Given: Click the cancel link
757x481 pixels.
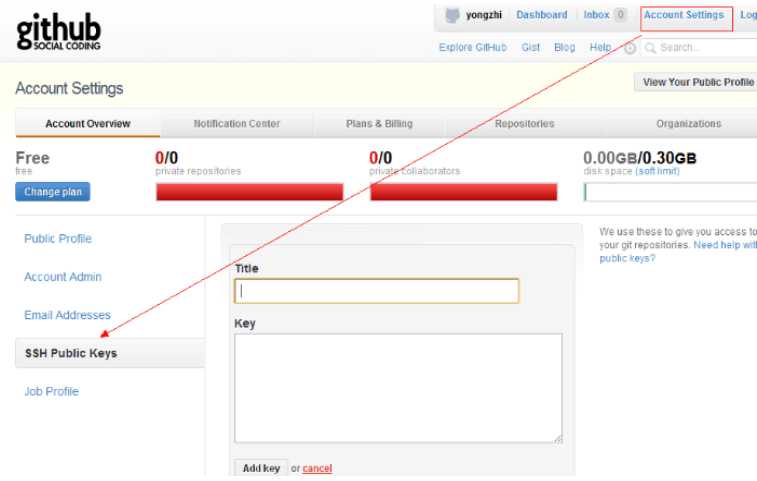Looking at the screenshot, I should click(x=317, y=468).
